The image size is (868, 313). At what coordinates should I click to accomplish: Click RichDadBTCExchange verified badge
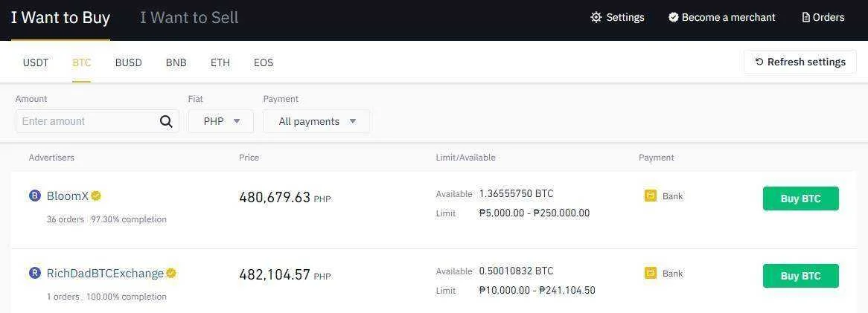click(171, 273)
